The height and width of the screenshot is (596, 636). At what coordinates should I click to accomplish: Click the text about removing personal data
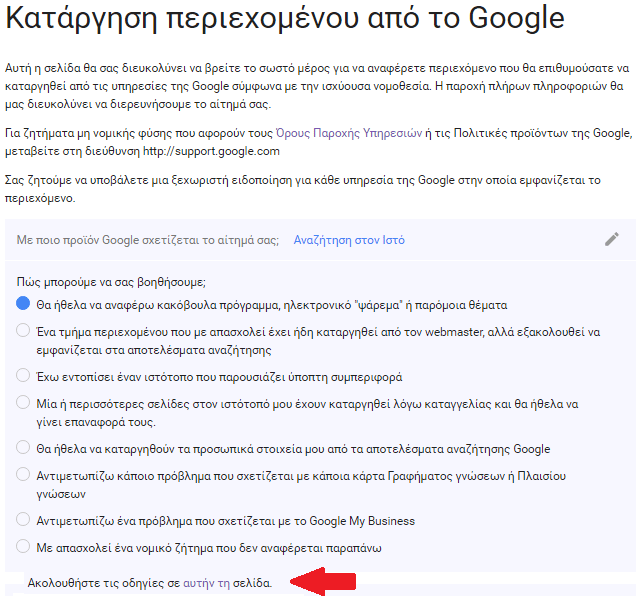(x=293, y=449)
